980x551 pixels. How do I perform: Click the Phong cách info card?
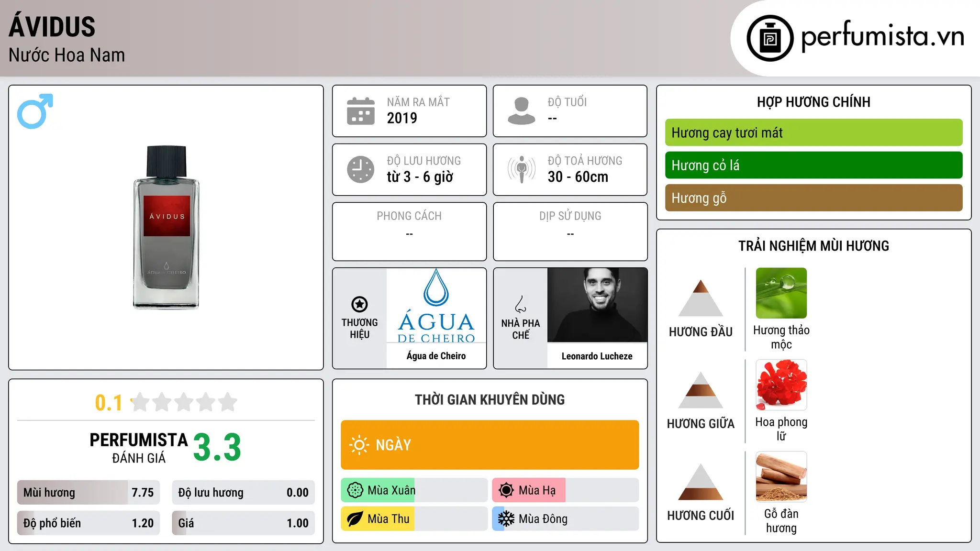(410, 231)
